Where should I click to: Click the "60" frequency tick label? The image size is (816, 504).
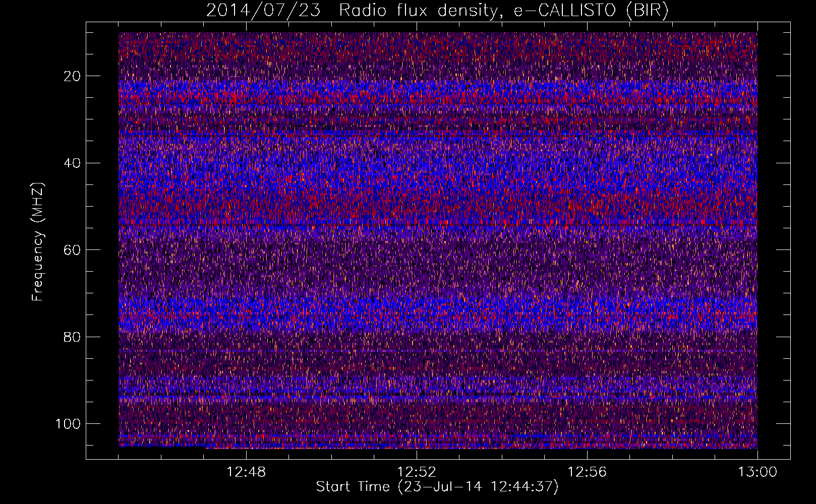(73, 250)
